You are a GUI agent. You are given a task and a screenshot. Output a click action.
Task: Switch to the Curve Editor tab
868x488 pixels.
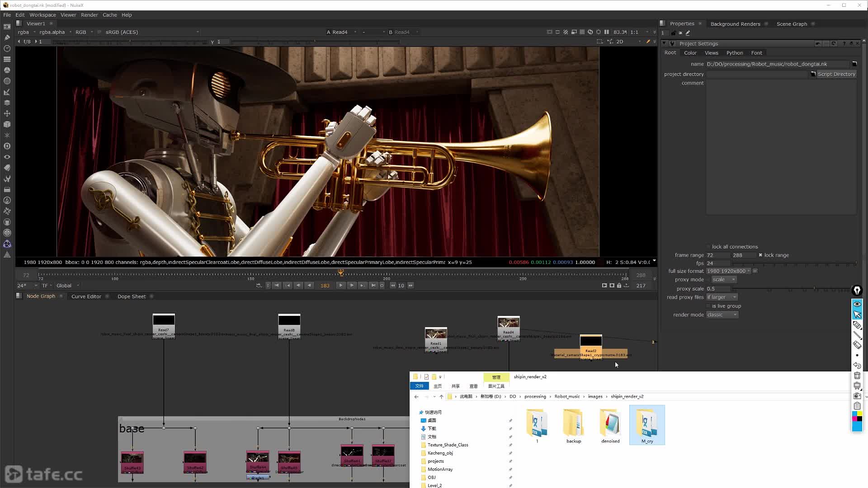(x=86, y=296)
